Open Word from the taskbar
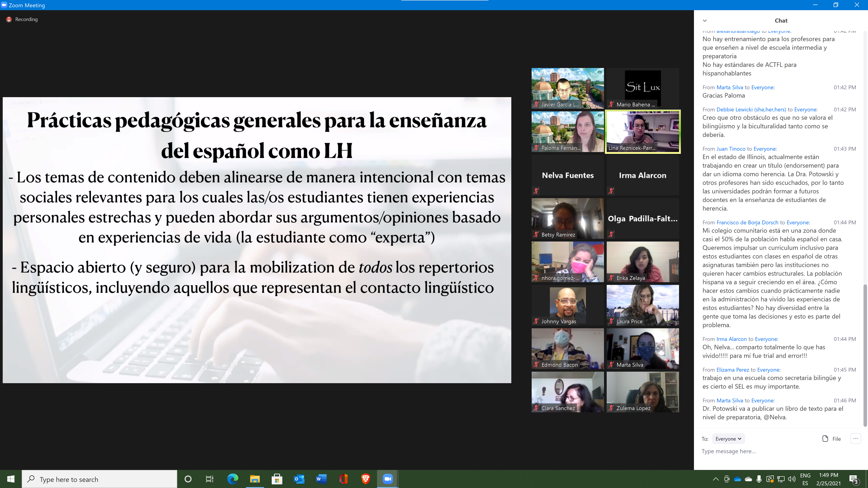Screen dimensions: 868x488 click(x=321, y=479)
